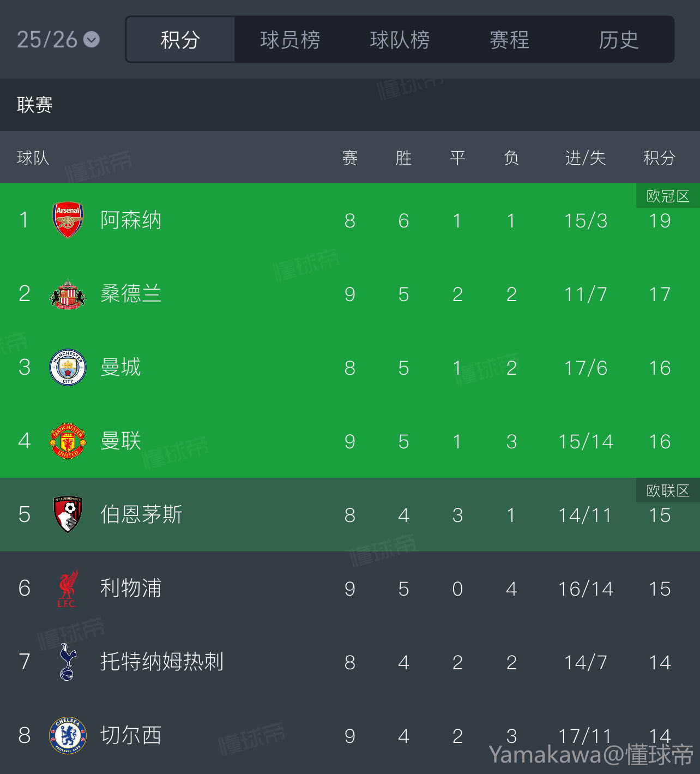The width and height of the screenshot is (700, 774).
Task: Open the 赛程 tab
Action: 509,40
